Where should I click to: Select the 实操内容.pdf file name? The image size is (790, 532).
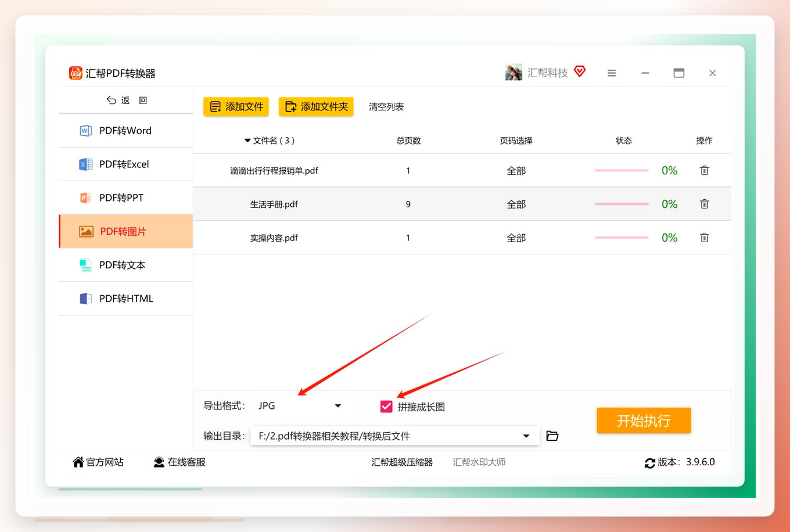pos(274,238)
